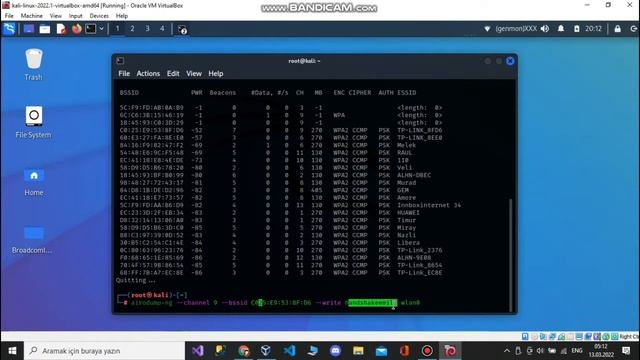Click the terminal window icon in title bar

point(120,61)
